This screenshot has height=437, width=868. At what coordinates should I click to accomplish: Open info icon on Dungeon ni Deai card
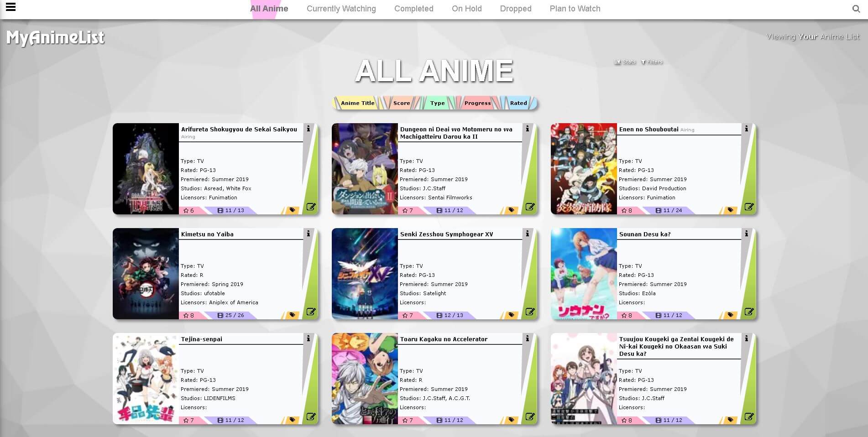528,129
